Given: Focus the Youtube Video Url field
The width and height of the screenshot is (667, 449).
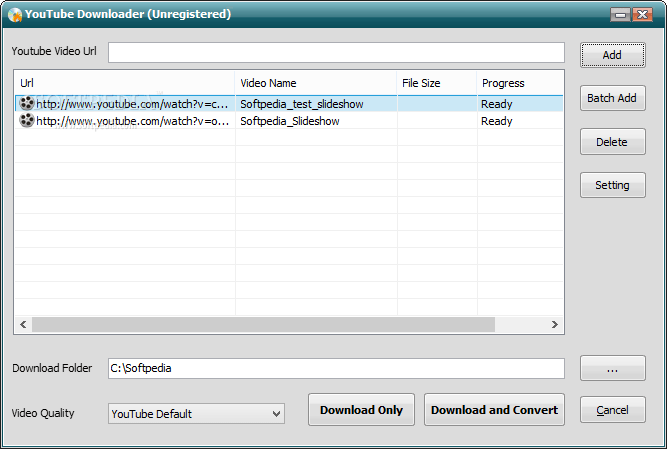Looking at the screenshot, I should (336, 52).
